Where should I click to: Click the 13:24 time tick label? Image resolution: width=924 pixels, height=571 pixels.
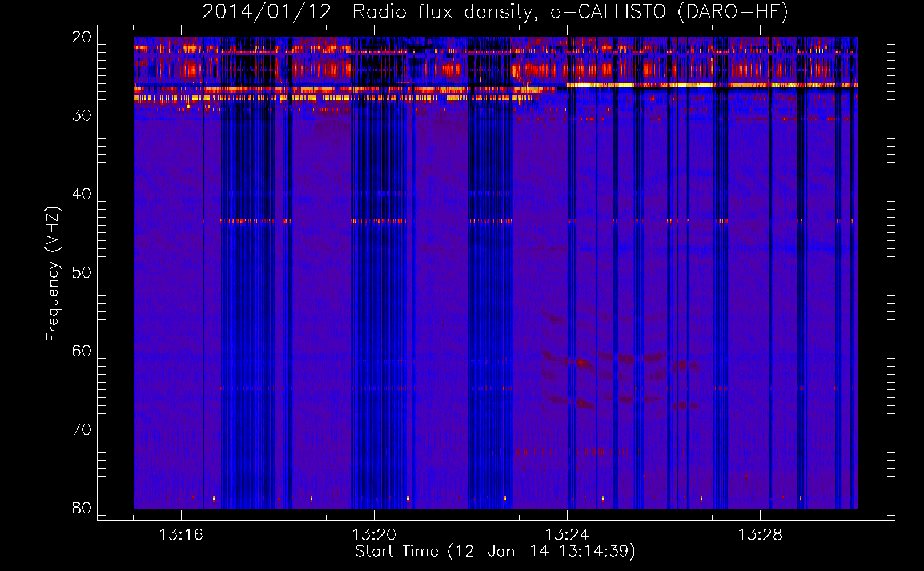[x=567, y=535]
